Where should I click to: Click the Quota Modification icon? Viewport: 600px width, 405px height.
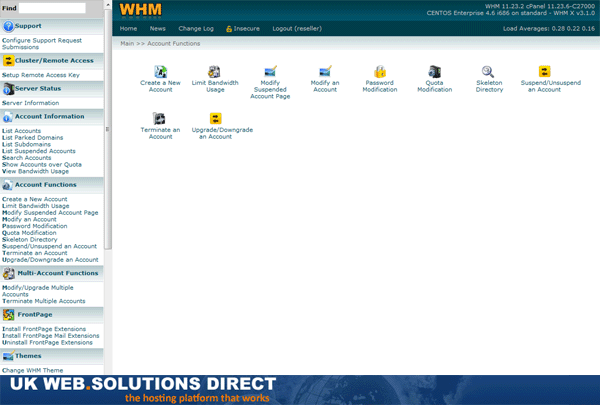coord(435,71)
